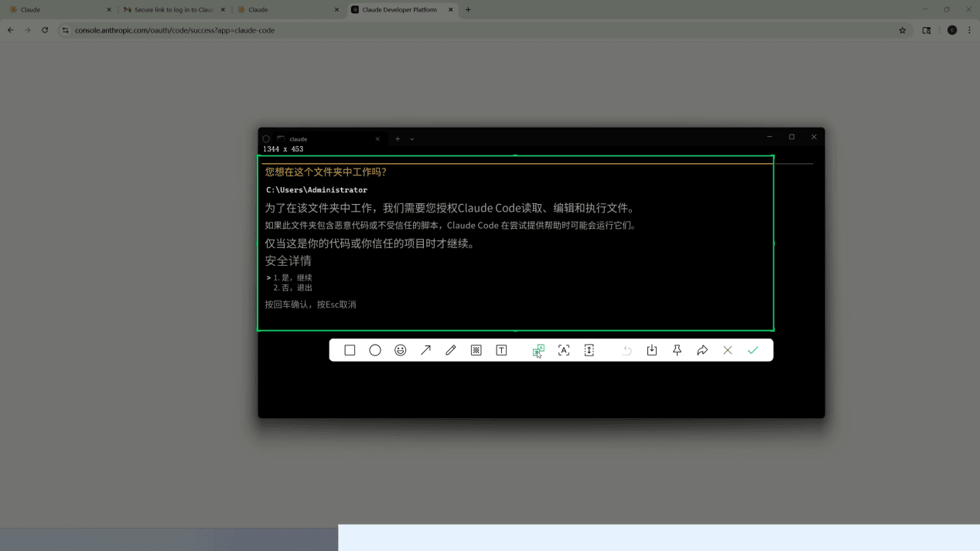Share the screenshot using the share arrow
Viewport: 980px width, 551px height.
click(x=702, y=350)
